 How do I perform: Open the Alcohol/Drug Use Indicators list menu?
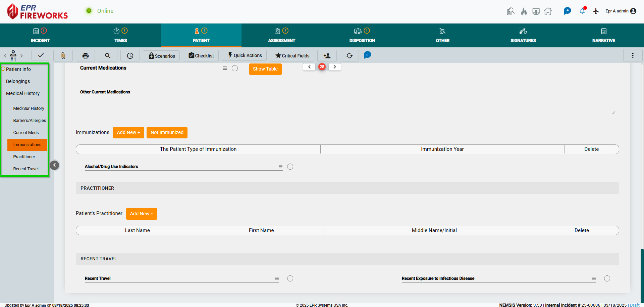(280, 167)
